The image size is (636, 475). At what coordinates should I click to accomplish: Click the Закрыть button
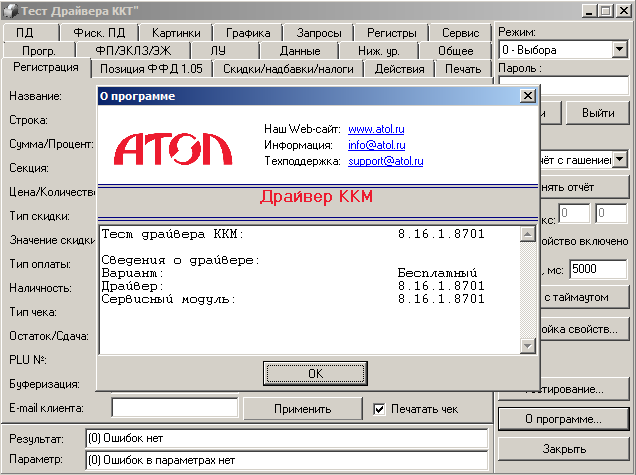click(563, 449)
